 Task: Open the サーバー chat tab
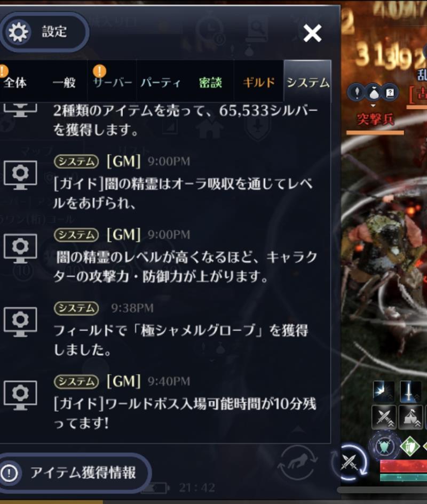tap(112, 83)
